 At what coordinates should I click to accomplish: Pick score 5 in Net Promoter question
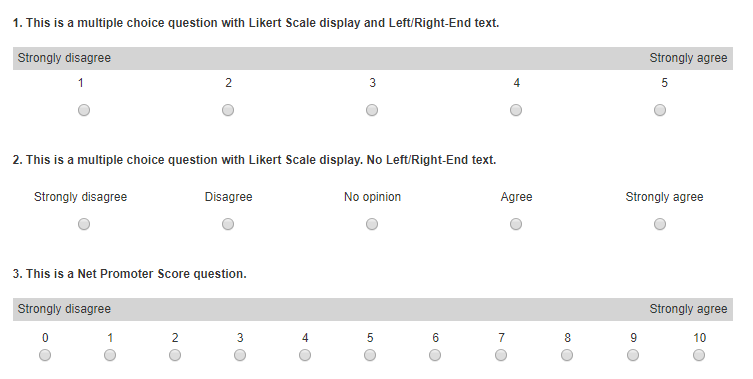point(370,355)
